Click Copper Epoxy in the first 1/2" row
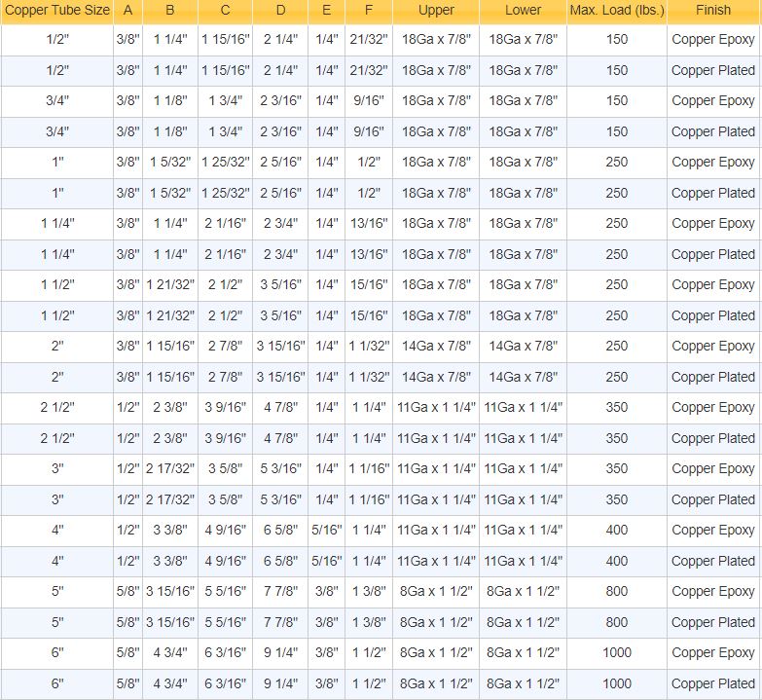The height and width of the screenshot is (700, 762). (713, 40)
